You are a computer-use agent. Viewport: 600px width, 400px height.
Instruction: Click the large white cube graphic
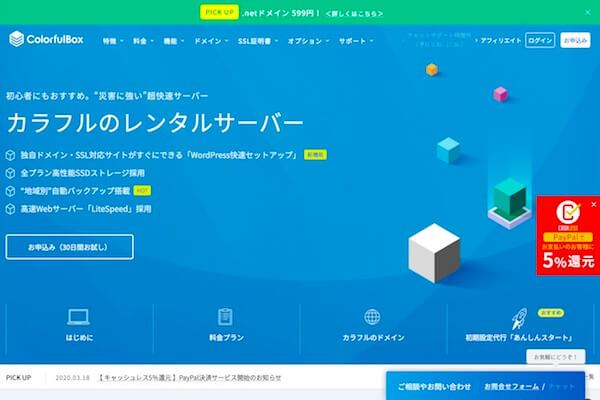434,253
